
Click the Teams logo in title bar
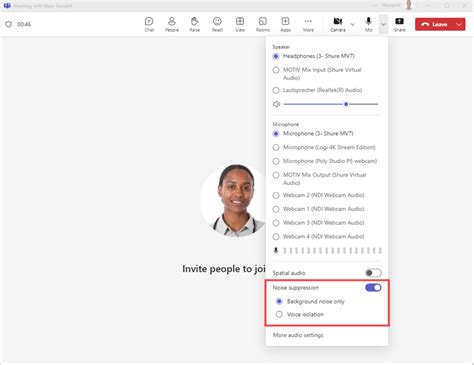pyautogui.click(x=7, y=5)
